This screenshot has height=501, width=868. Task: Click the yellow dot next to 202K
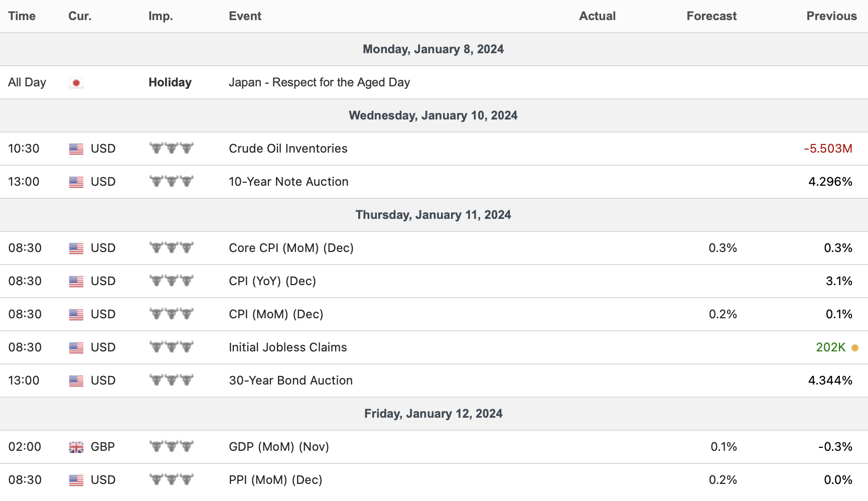[855, 348]
